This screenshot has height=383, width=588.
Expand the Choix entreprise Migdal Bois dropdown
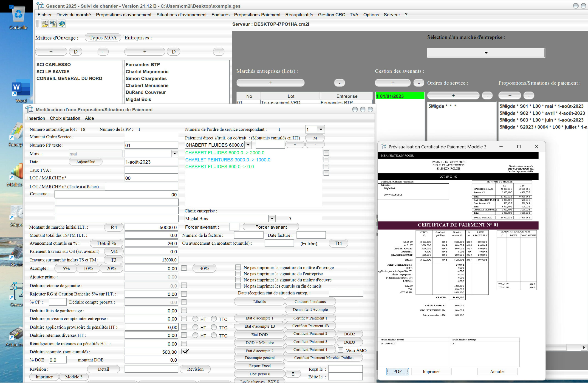pos(272,218)
